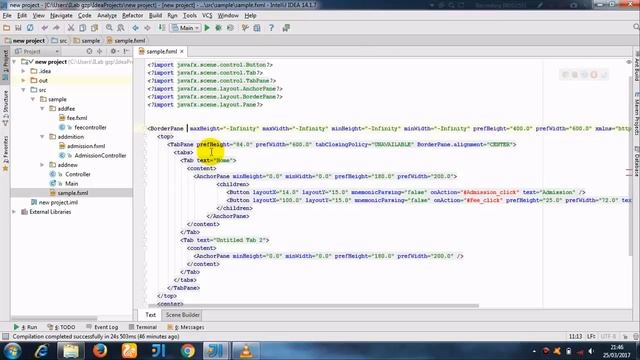Click the Help question mark icon
This screenshot has width=640, height=360.
tap(271, 28)
